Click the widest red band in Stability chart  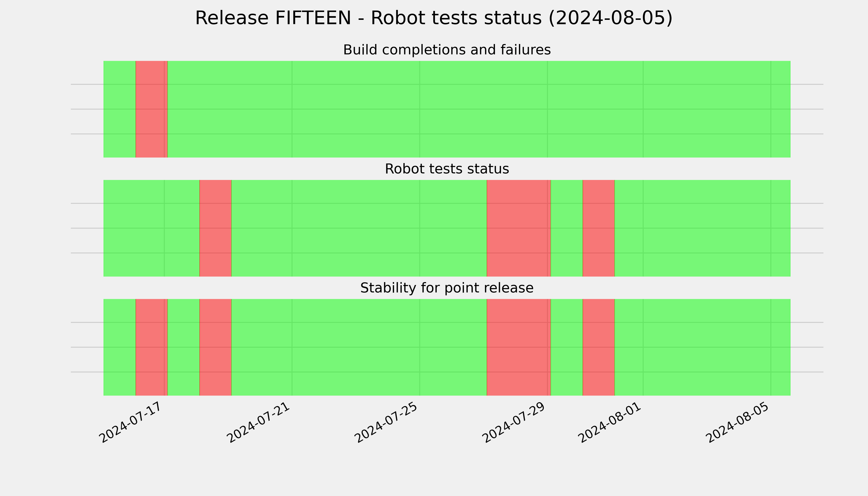519,347
